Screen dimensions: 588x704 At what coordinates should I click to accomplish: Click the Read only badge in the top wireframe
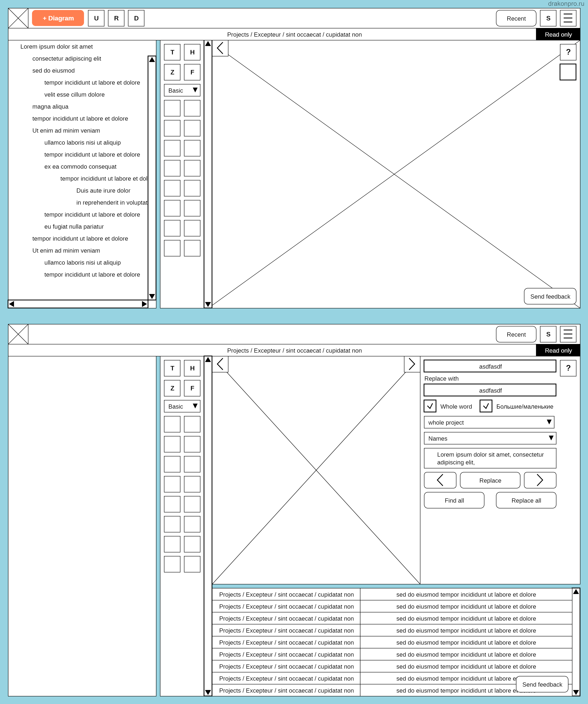coord(558,35)
